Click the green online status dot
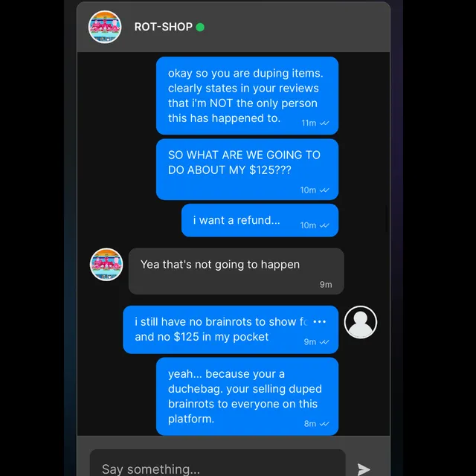Screen dimensions: 476x476 pyautogui.click(x=200, y=27)
